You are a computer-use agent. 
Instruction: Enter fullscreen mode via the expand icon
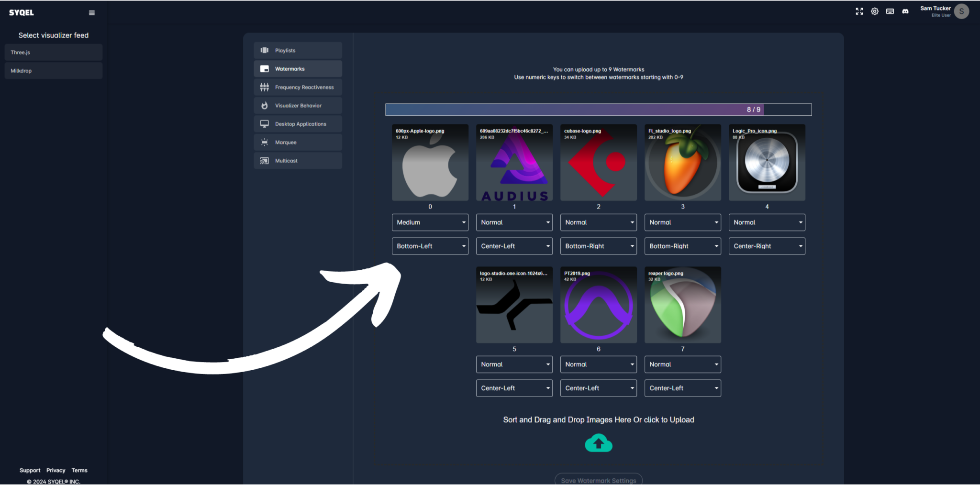point(859,11)
